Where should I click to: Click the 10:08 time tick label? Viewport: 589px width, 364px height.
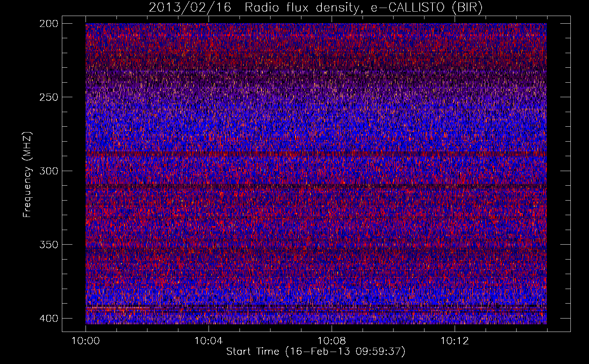332,341
